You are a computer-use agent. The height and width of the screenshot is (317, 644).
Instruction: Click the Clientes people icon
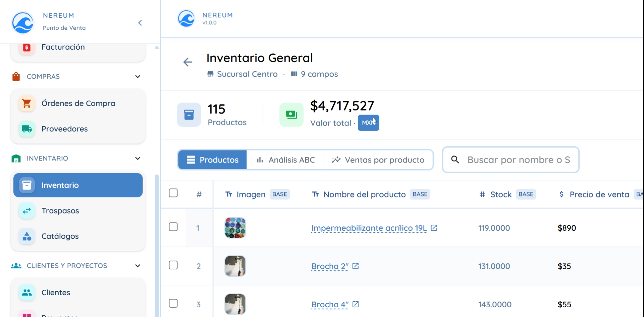coord(27,293)
